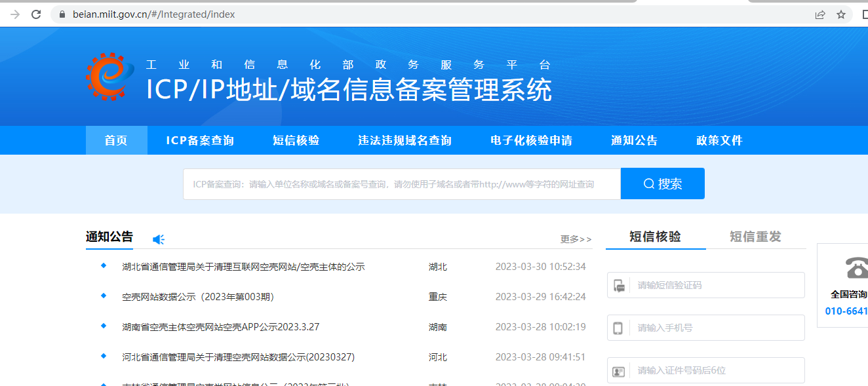The image size is (868, 386).
Task: Click the ID card icon in form
Action: (x=618, y=372)
